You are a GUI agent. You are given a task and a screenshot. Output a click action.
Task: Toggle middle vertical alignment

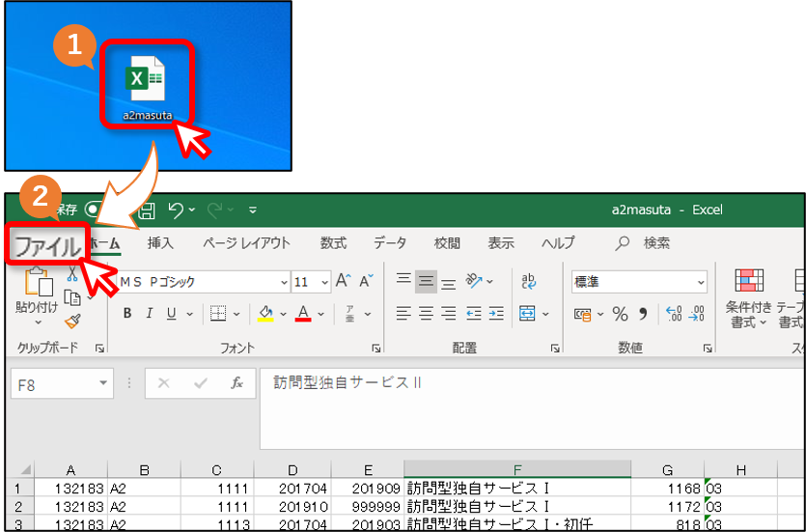tap(426, 281)
